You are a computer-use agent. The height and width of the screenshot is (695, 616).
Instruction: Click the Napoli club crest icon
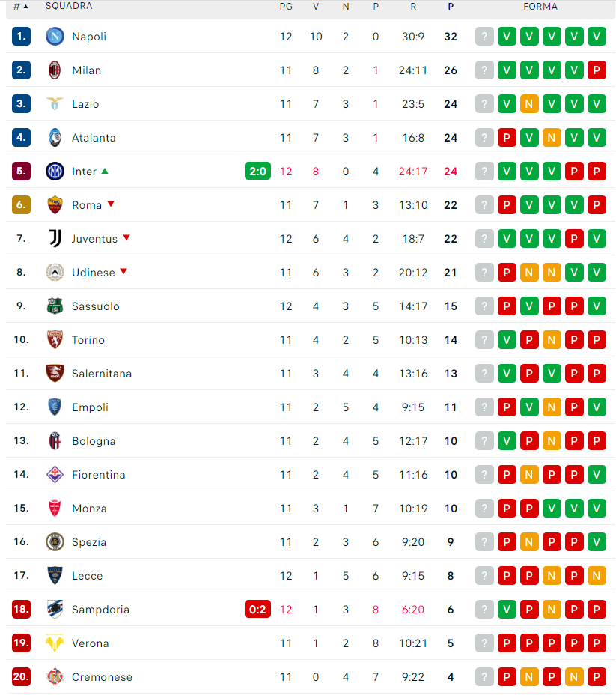(55, 37)
